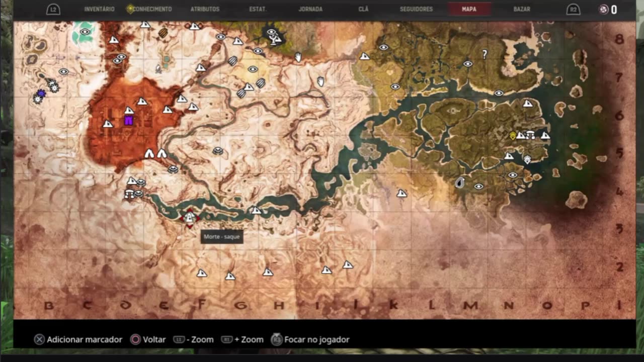Click the striped claw icon nearest the yellow patch
The height and width of the screenshot is (362, 644).
pyautogui.click(x=261, y=83)
